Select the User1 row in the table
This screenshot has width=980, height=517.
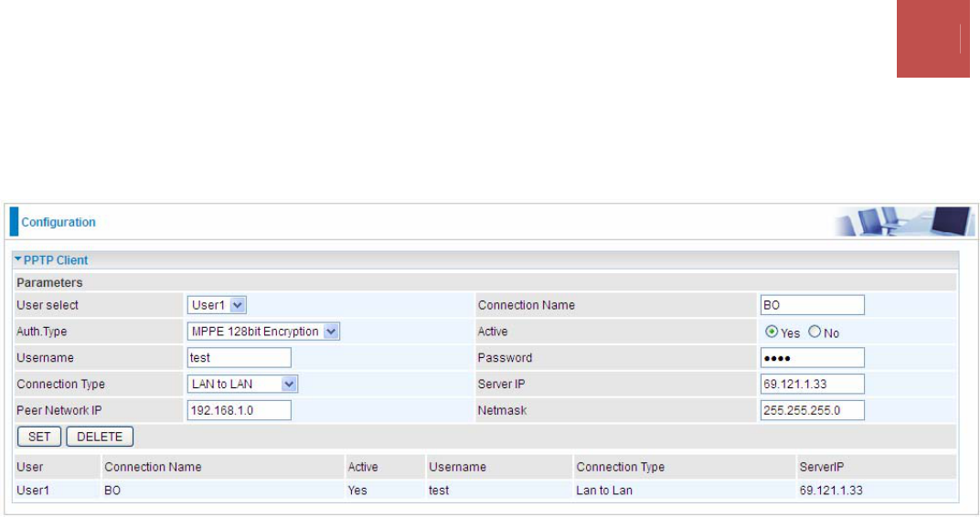coord(485,491)
